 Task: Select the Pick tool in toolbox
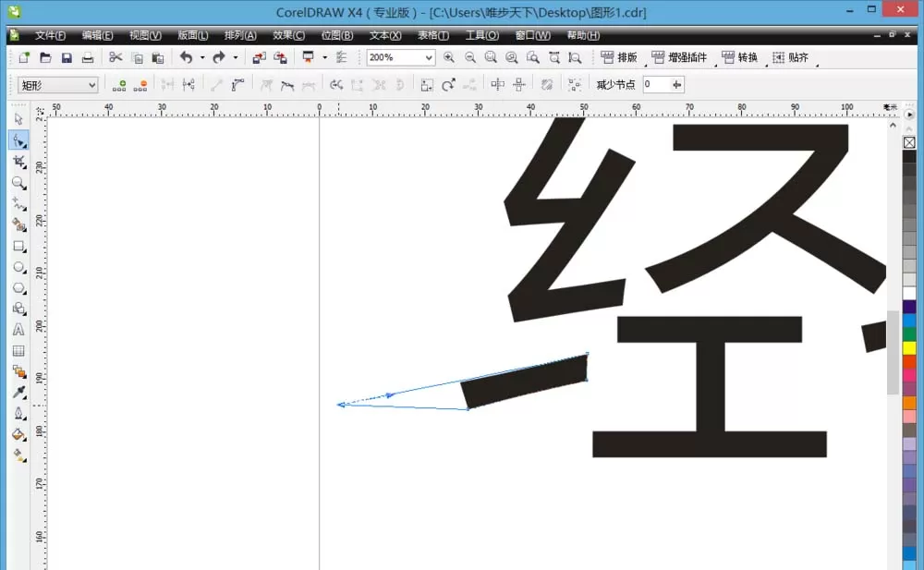[18, 119]
